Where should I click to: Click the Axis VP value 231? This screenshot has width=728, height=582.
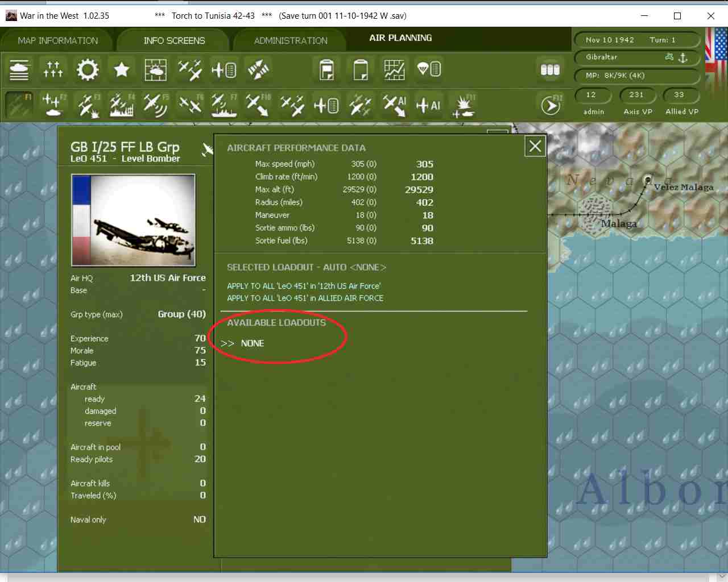[x=636, y=95]
